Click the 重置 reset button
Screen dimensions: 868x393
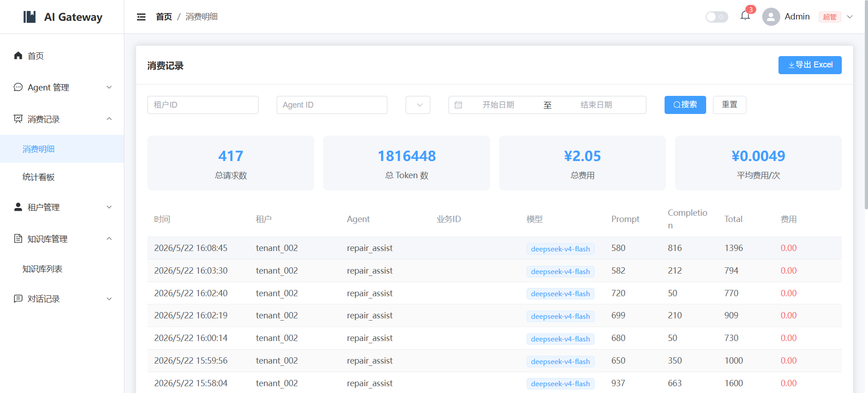(x=729, y=105)
